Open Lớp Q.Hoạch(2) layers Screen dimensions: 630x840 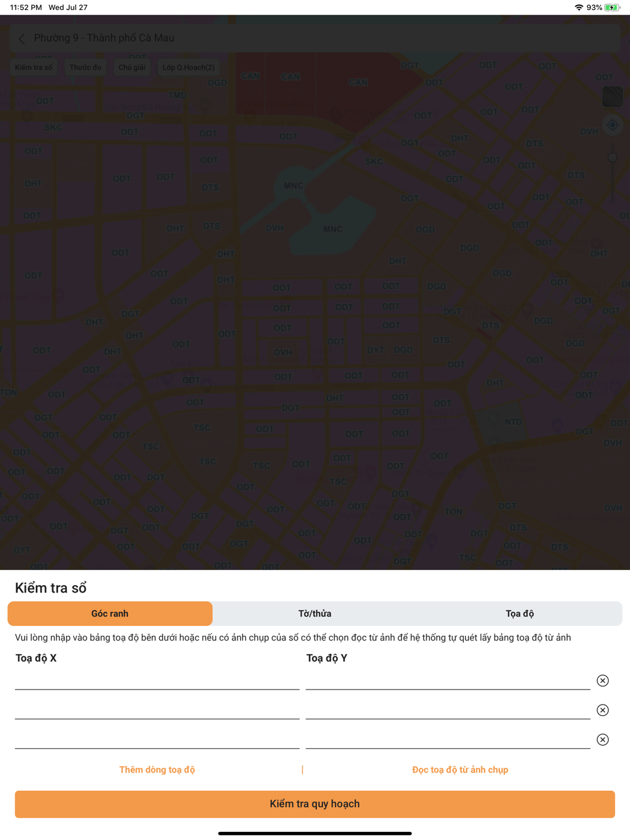click(x=188, y=67)
